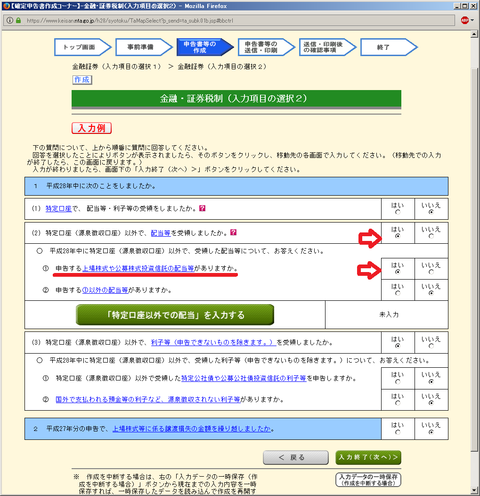Go to 事前準備 step
Image resolution: width=480 pixels, height=496 pixels.
tap(144, 47)
